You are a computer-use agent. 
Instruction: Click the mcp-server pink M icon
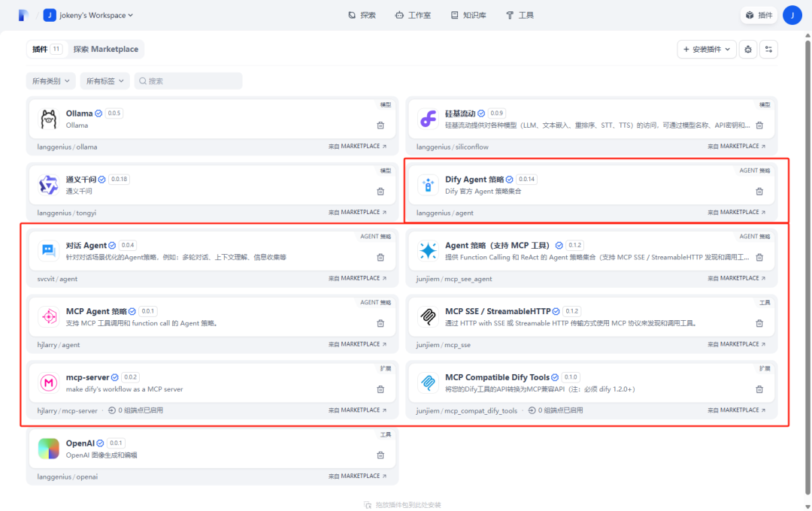click(49, 382)
